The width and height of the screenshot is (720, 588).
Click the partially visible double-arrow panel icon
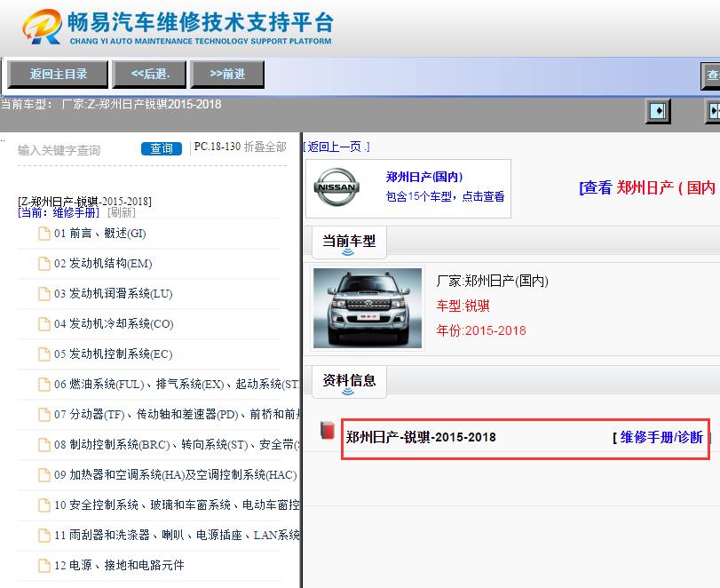713,111
